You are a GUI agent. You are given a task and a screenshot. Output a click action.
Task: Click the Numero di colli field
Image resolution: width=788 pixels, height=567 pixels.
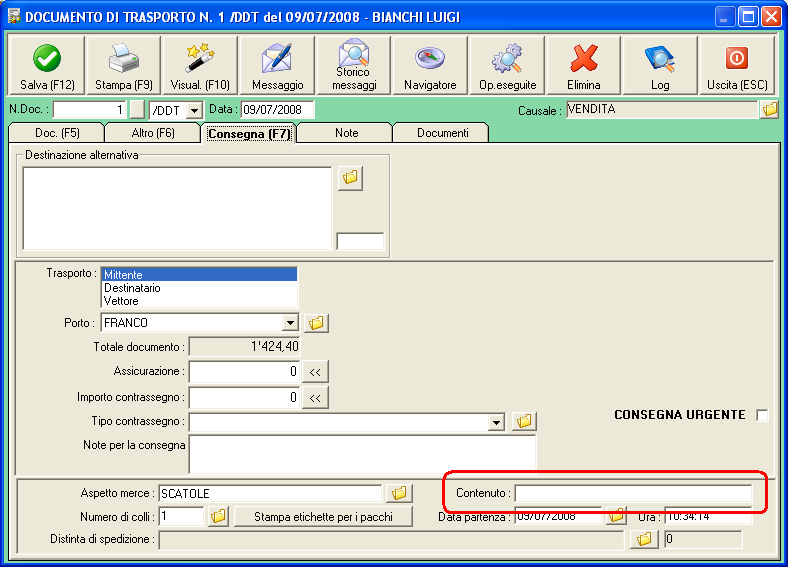click(x=181, y=516)
